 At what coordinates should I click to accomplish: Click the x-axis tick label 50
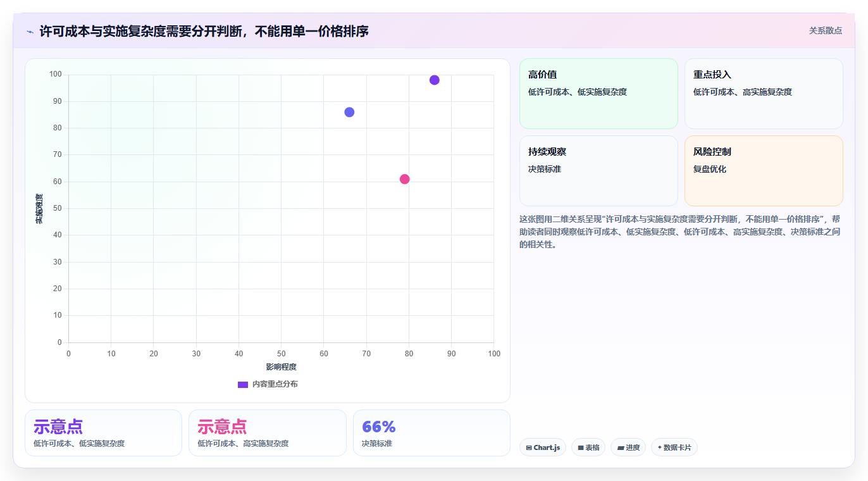click(x=281, y=354)
